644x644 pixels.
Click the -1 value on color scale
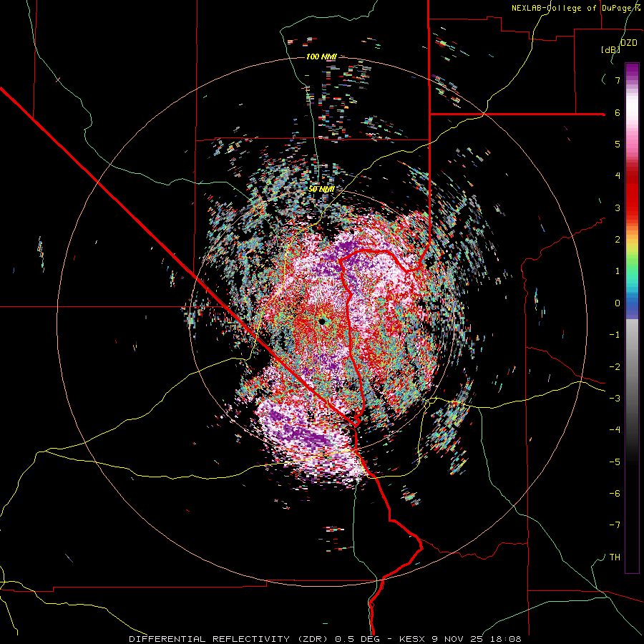click(x=615, y=335)
